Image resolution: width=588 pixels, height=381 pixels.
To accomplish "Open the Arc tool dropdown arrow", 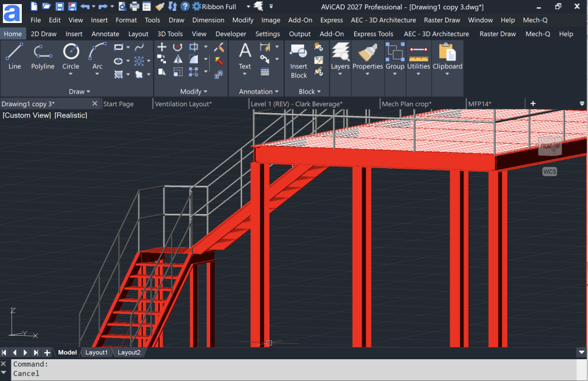I will tap(97, 74).
